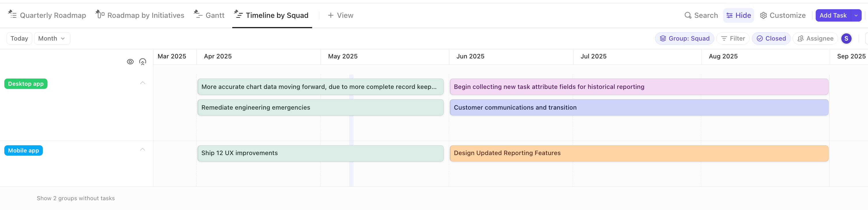Image resolution: width=868 pixels, height=210 pixels.
Task: Click the user avatar S
Action: coord(846,39)
